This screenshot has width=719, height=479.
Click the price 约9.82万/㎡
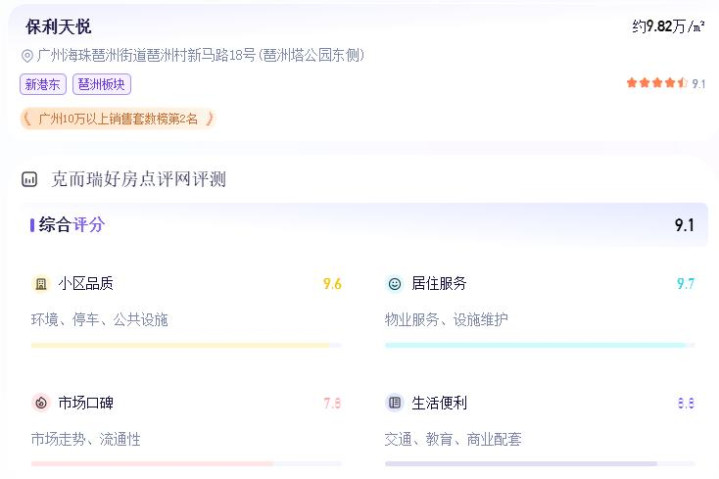[x=668, y=27]
